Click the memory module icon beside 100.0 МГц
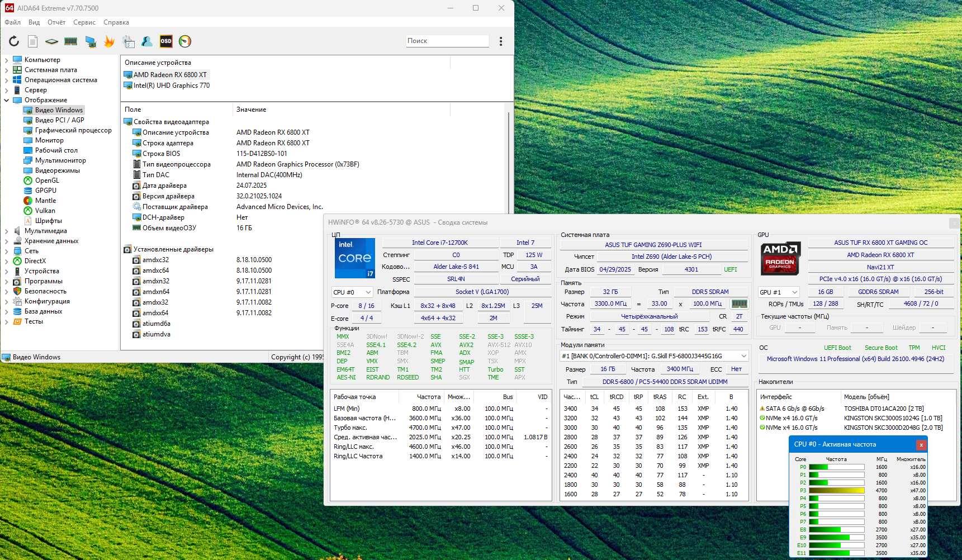Screen dimensions: 962x560 740,304
